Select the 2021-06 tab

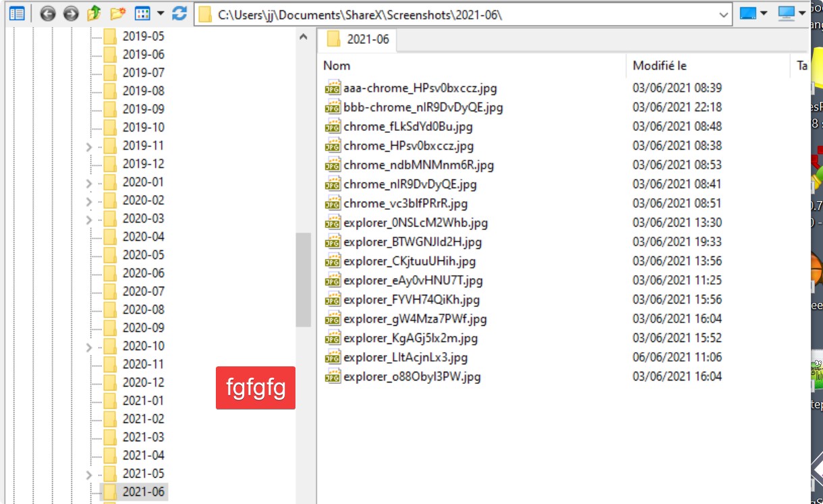tap(358, 39)
